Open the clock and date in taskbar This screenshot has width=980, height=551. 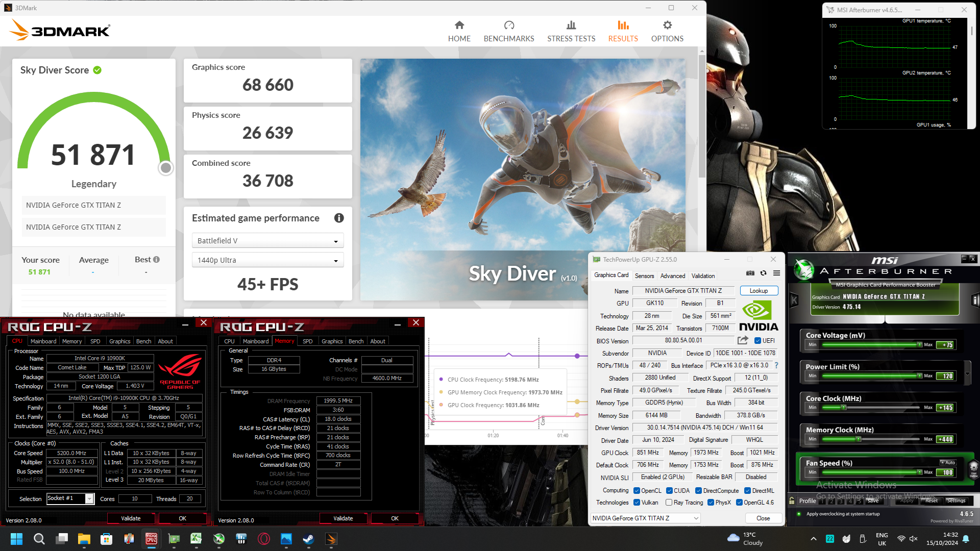(942, 539)
